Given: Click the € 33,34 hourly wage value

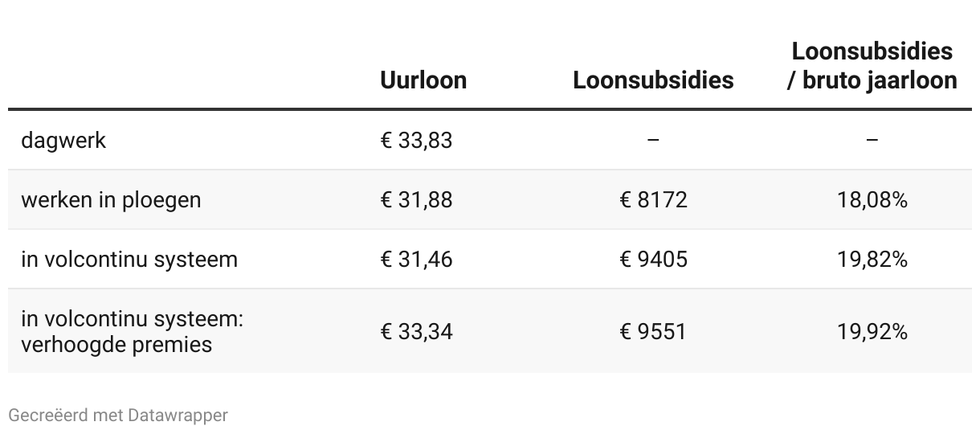Looking at the screenshot, I should pos(416,331).
